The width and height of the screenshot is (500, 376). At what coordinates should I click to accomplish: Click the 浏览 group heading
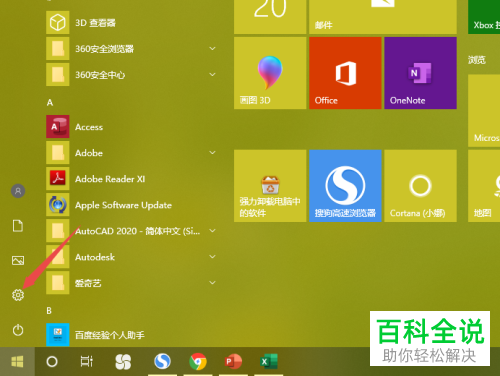[477, 60]
